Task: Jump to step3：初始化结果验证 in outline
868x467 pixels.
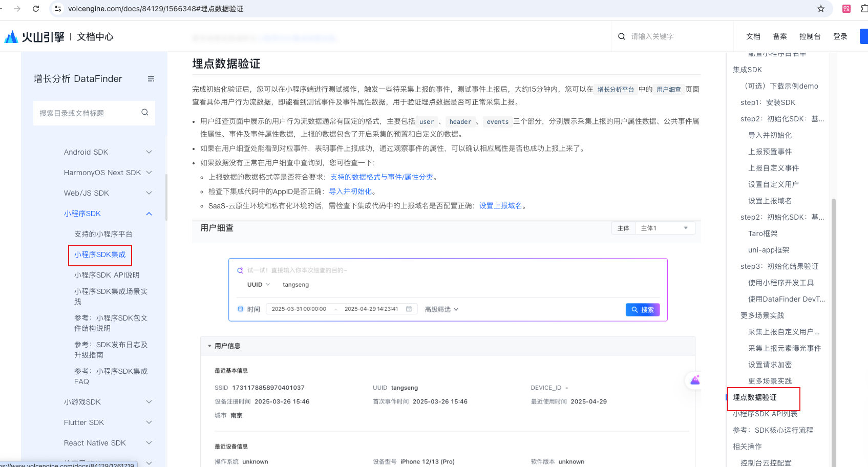Action: click(779, 266)
